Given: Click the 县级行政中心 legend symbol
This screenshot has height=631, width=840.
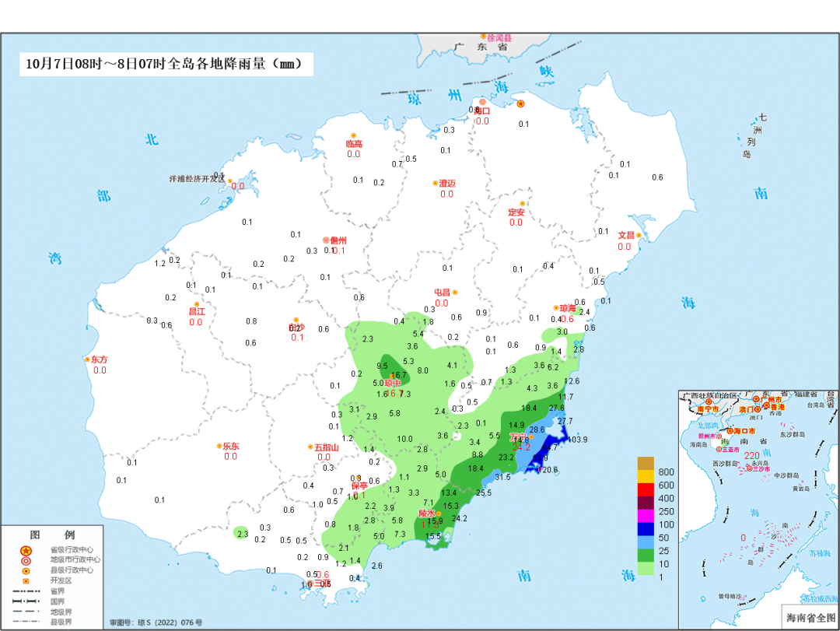Looking at the screenshot, I should click(x=26, y=571).
